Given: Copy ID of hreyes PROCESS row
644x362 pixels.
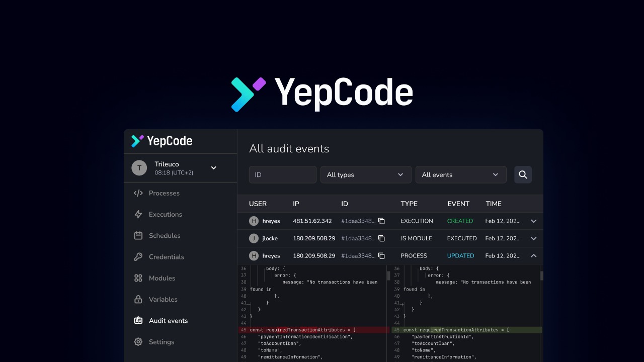Looking at the screenshot, I should pos(381,256).
